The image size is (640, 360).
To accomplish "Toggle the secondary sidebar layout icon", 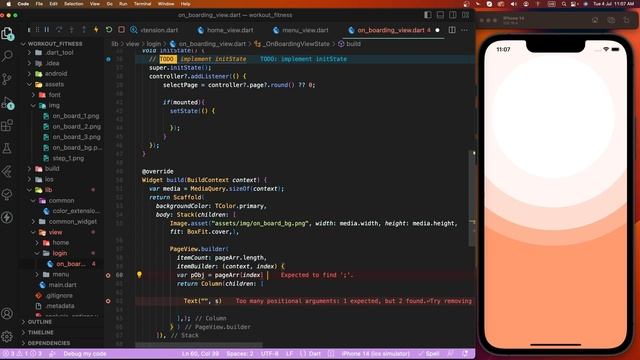I will (453, 15).
